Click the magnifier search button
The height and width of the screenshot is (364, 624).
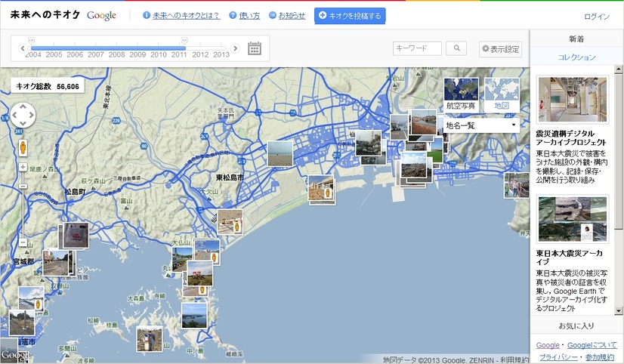456,48
